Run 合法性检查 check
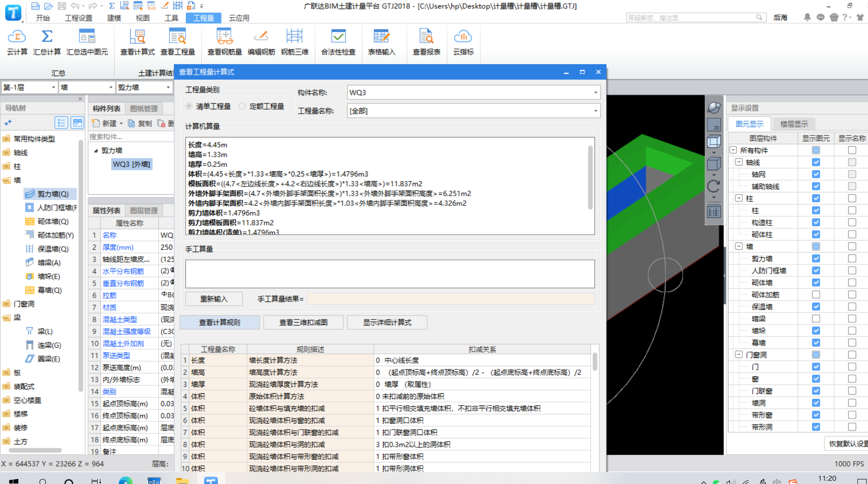The height and width of the screenshot is (484, 868). 338,42
